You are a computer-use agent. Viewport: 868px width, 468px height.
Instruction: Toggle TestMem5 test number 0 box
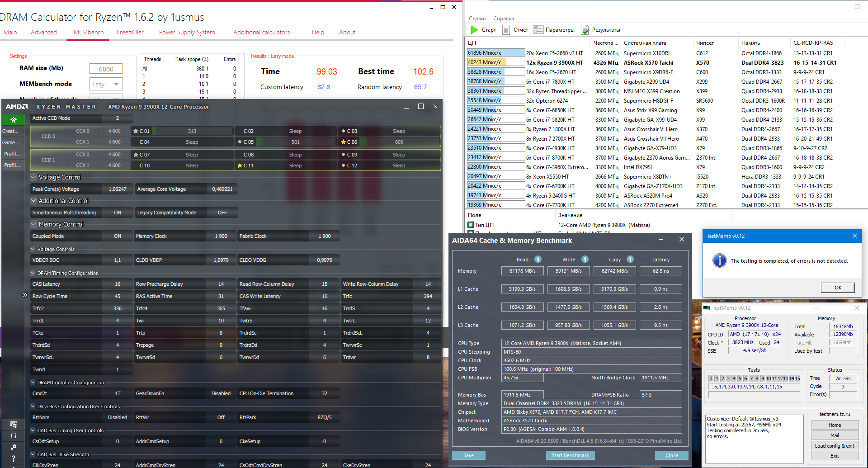coord(711,378)
